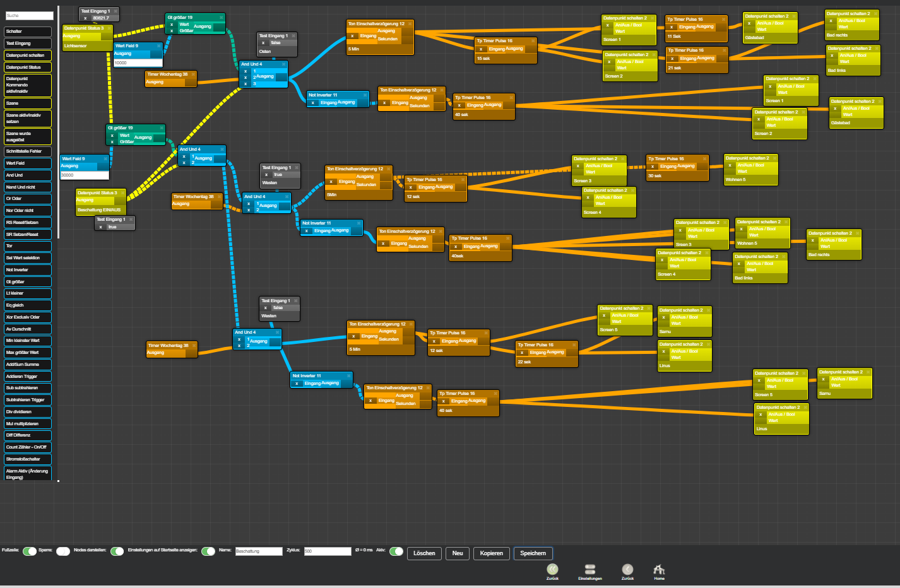Close the Beschattung EIN/AUS status node

coord(122,193)
